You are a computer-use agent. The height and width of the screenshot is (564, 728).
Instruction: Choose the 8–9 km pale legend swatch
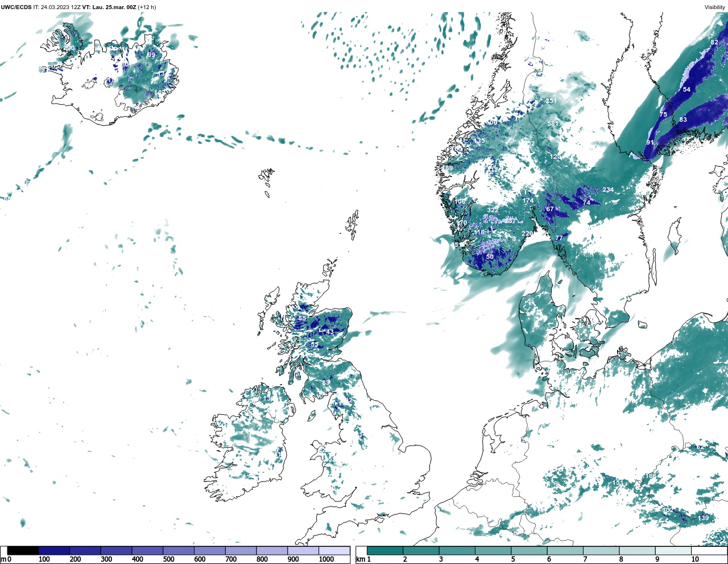click(637, 551)
